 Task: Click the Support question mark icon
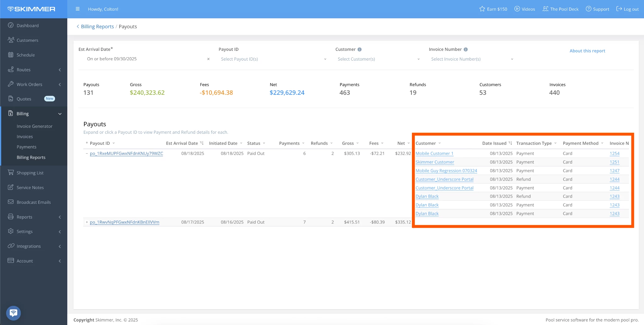pos(588,9)
